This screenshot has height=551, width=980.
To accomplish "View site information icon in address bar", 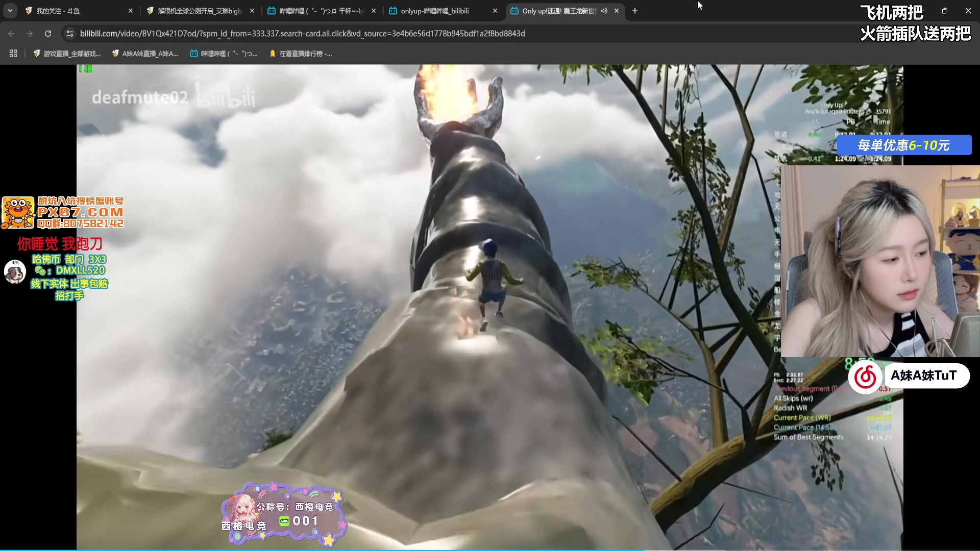I will (69, 34).
